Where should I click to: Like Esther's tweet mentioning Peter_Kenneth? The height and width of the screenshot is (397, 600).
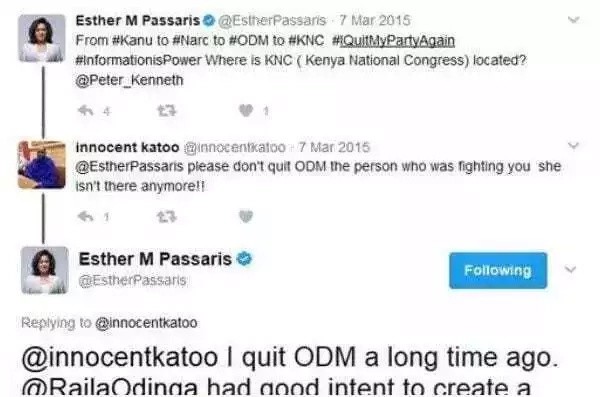click(x=246, y=111)
